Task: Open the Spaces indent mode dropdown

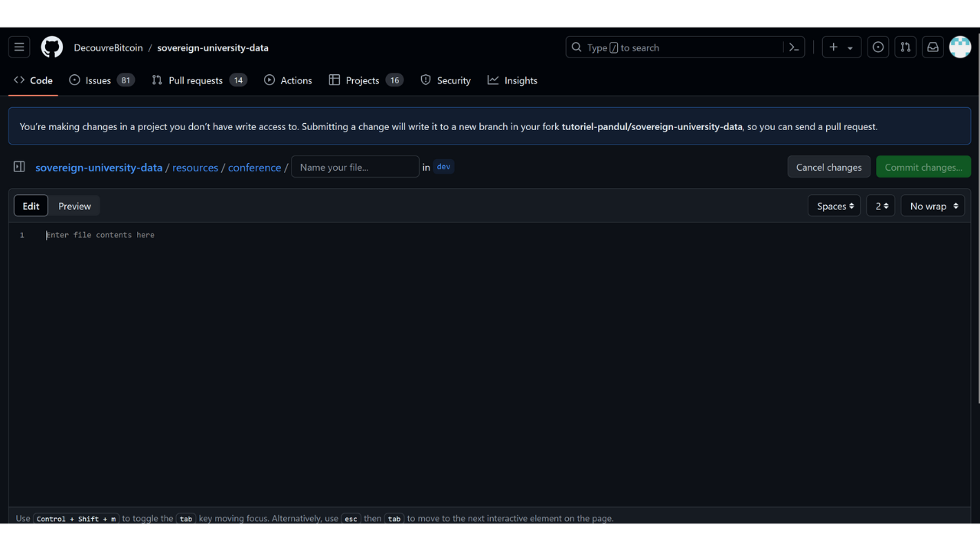Action: [834, 206]
